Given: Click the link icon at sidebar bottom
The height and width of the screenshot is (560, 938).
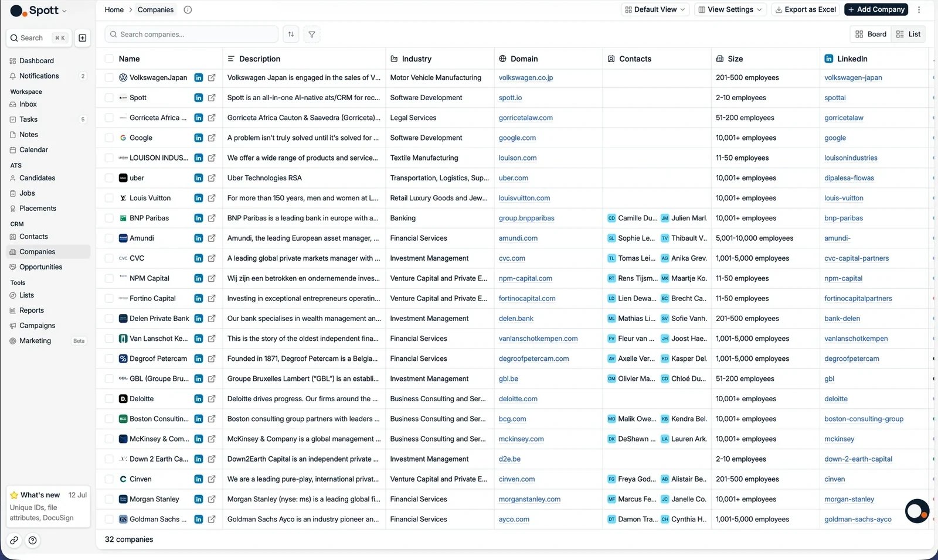Looking at the screenshot, I should point(15,541).
